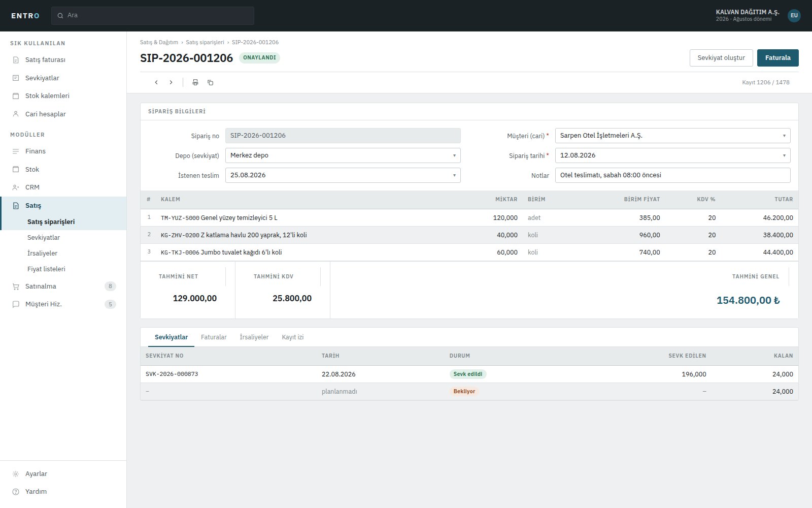Select shipment SVK-2026-000873
This screenshot has width=812, height=508.
(469, 374)
